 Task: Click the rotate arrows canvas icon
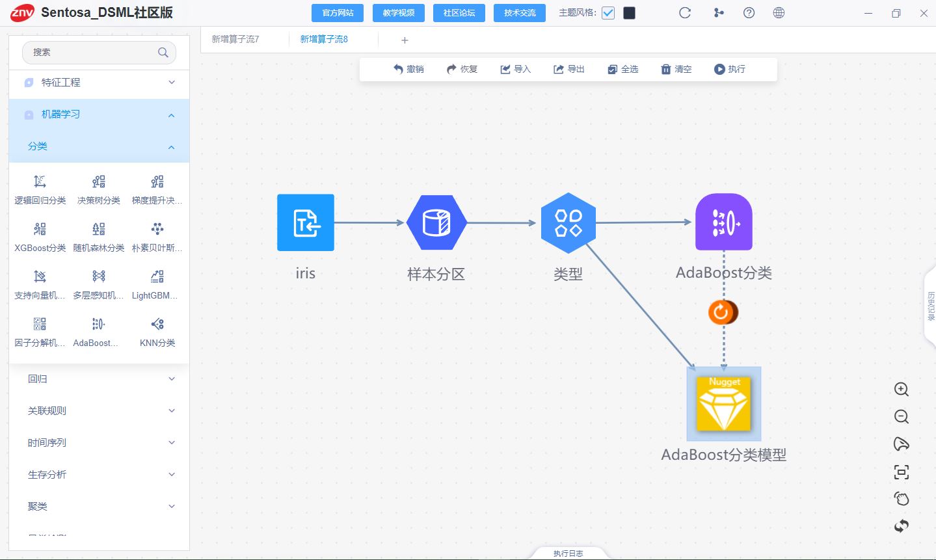902,526
